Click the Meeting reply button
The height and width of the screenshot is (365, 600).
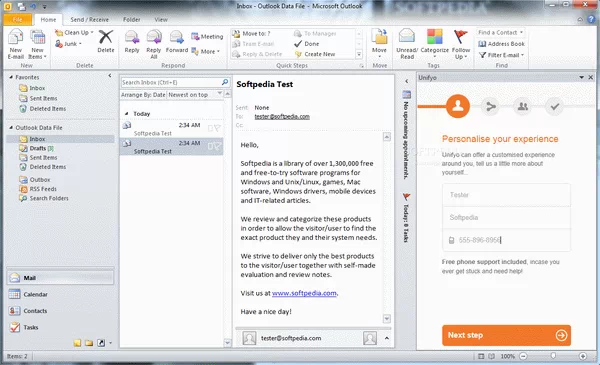207,37
